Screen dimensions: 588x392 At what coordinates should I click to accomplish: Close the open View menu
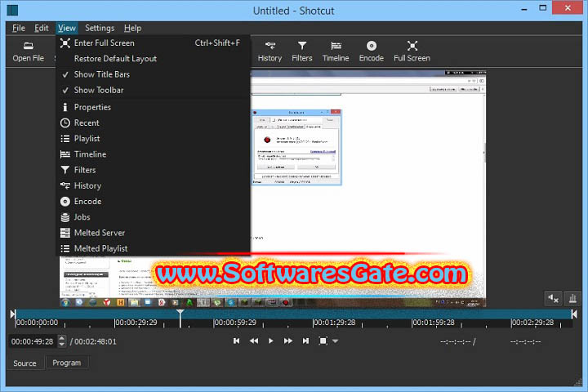coord(67,28)
